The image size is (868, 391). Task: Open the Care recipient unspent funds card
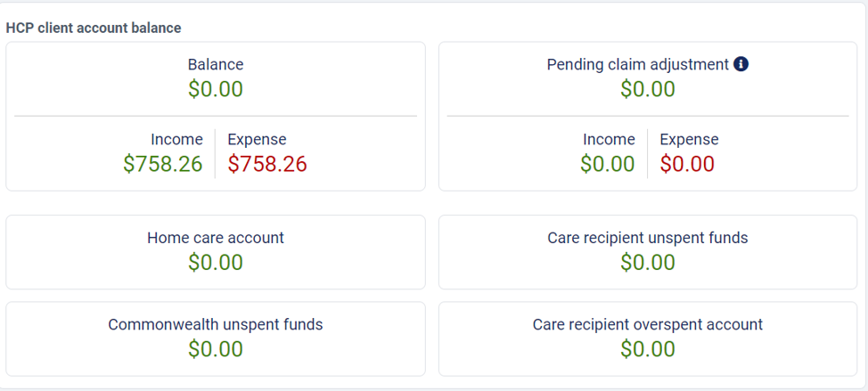(648, 252)
